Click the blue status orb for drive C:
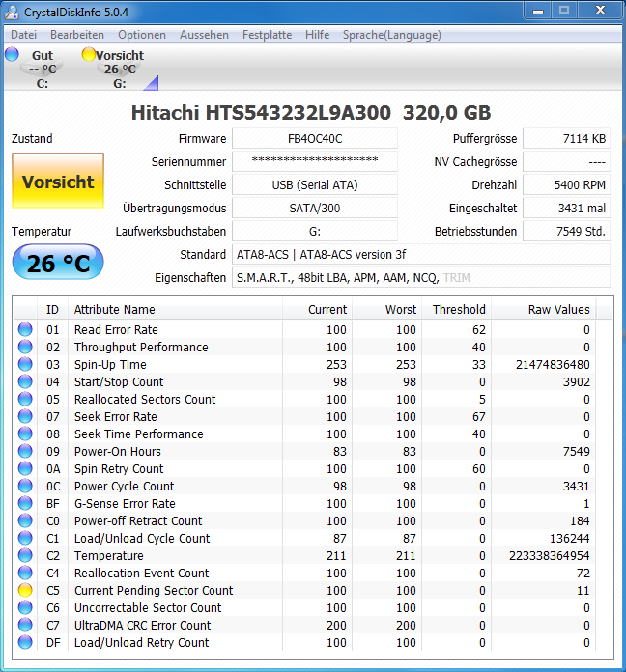The width and height of the screenshot is (626, 672). [12, 54]
